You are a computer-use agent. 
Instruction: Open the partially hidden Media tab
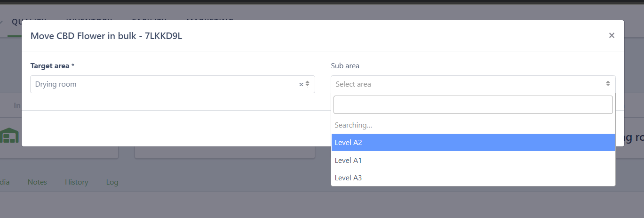pyautogui.click(x=5, y=182)
